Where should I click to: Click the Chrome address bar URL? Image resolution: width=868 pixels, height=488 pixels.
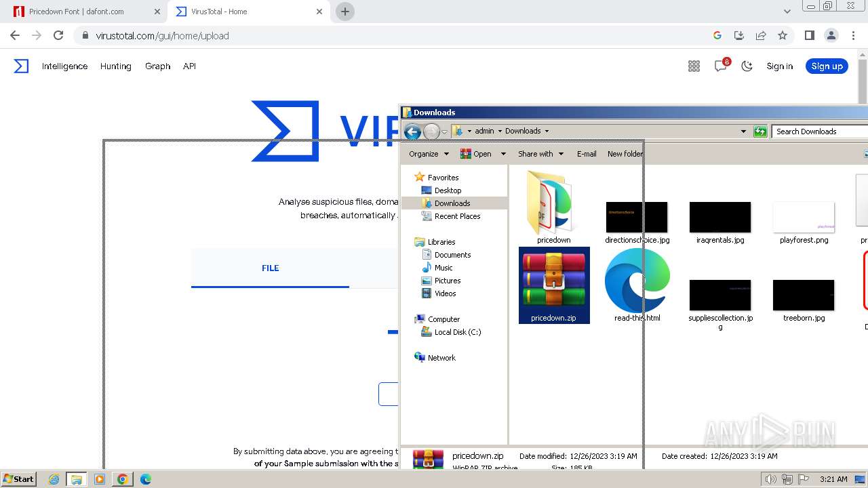pyautogui.click(x=162, y=36)
